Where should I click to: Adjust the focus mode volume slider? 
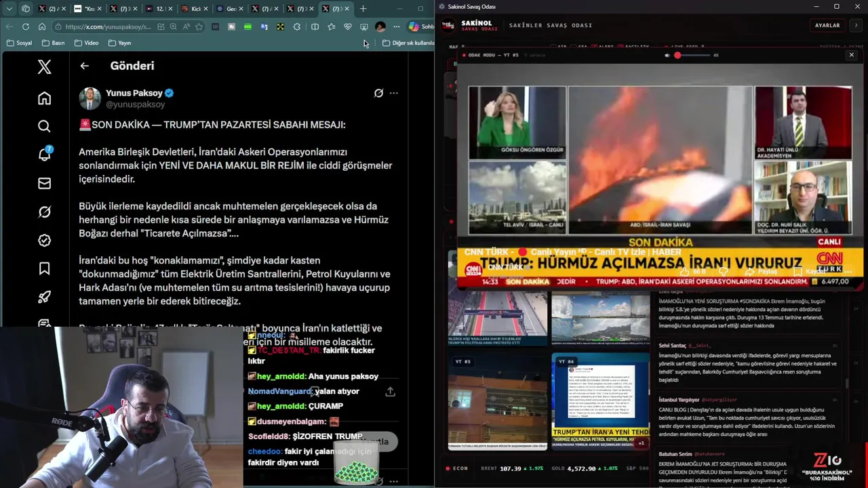click(692, 55)
